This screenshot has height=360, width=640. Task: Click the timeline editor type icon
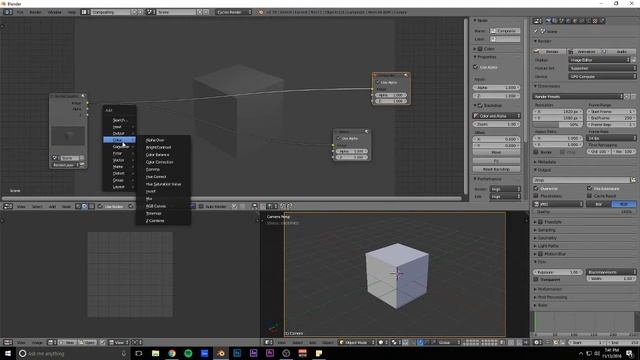pyautogui.click(x=538, y=342)
